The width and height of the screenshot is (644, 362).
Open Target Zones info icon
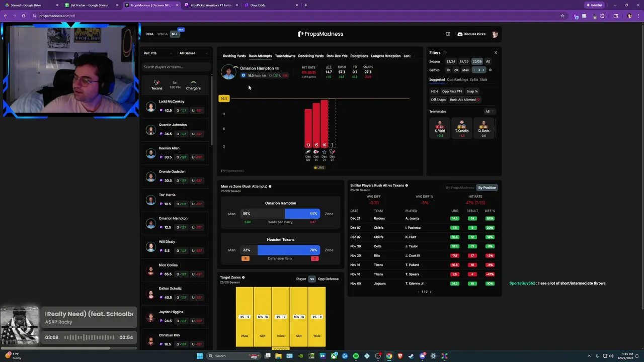point(244,278)
